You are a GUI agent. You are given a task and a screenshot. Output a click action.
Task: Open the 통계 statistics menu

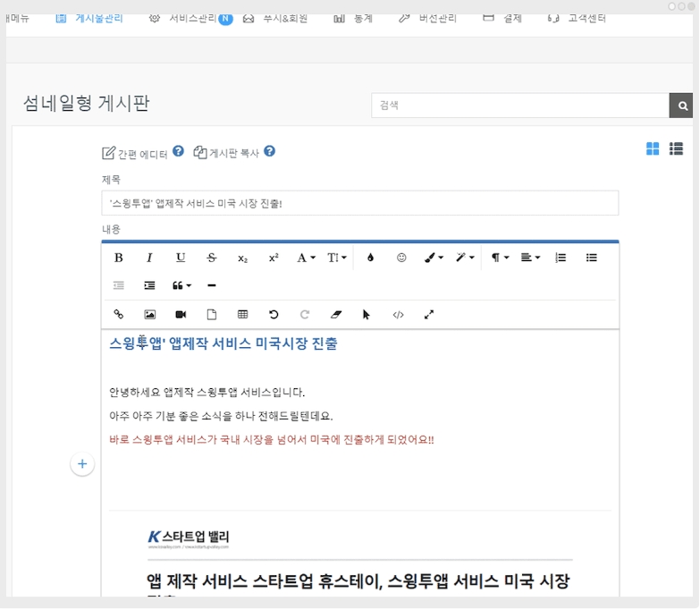tap(352, 18)
